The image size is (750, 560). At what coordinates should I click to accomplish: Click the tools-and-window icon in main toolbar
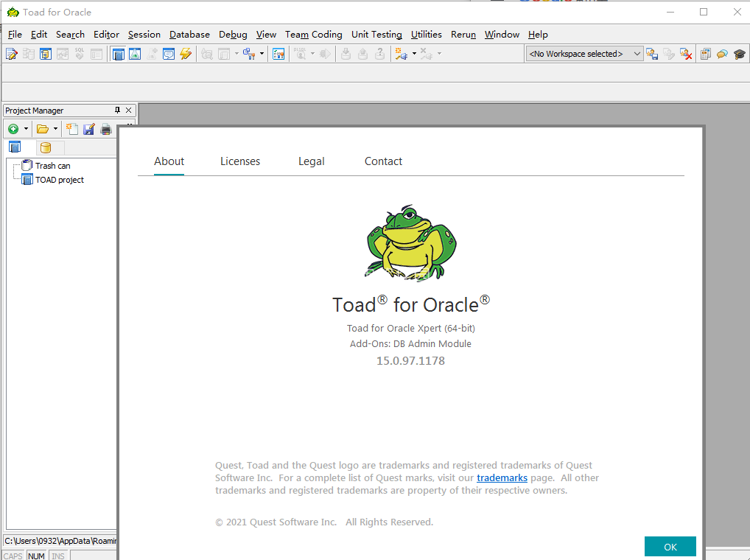point(249,54)
